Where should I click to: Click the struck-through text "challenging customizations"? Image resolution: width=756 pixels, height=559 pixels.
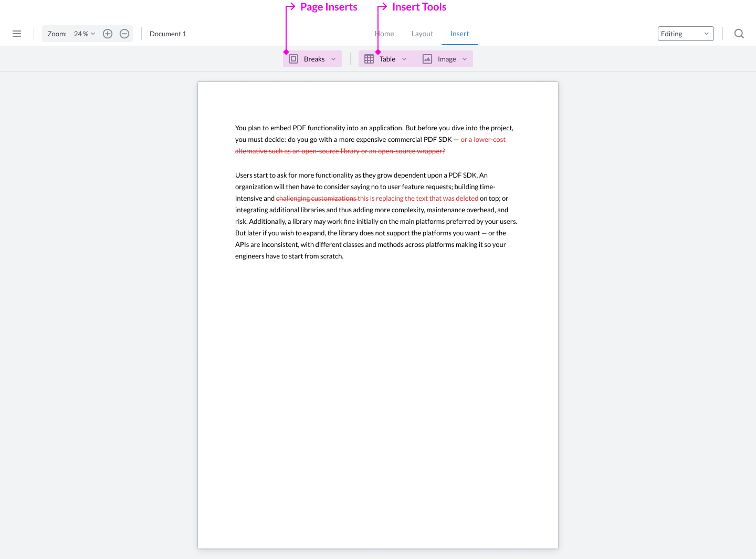pyautogui.click(x=316, y=198)
